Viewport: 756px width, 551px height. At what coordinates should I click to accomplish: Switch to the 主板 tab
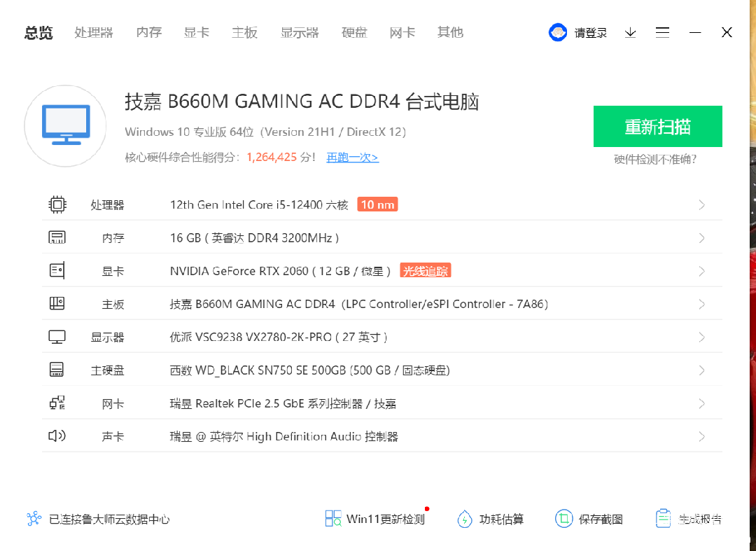click(x=244, y=32)
